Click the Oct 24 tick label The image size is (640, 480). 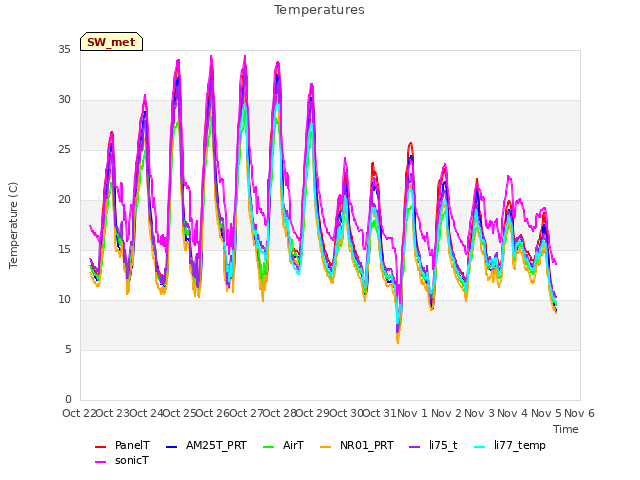146,413
